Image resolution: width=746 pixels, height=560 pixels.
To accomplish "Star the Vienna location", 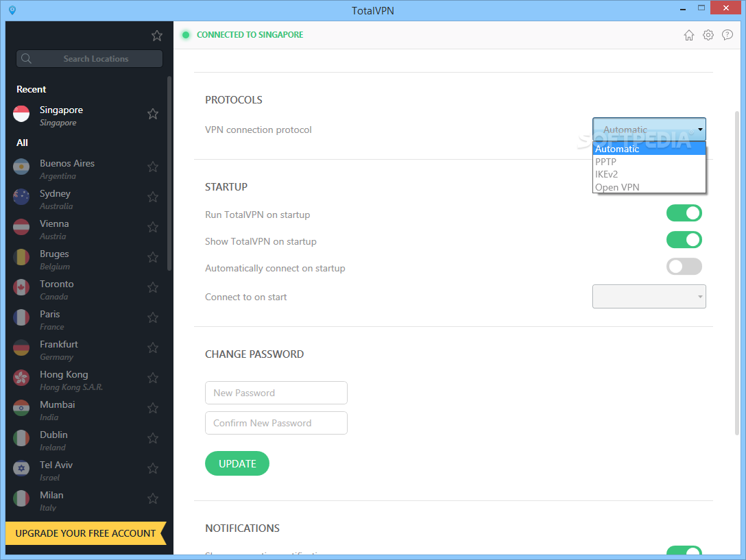I will click(153, 228).
